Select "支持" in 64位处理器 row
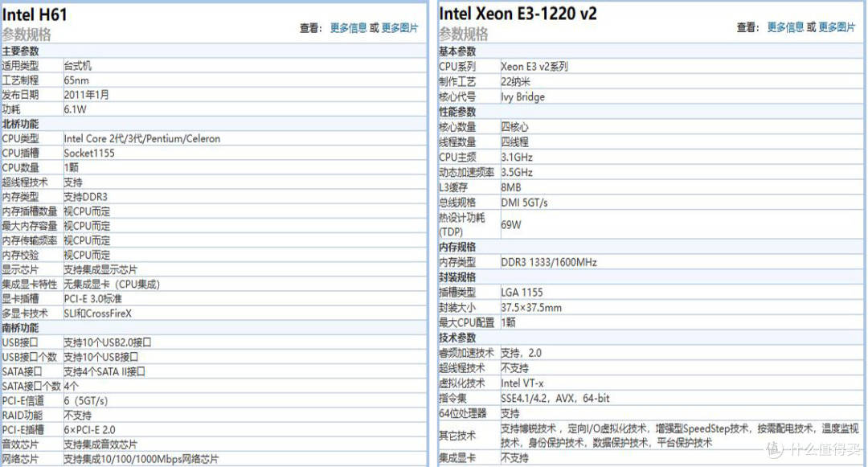Screen dimensions: 868x467 click(x=510, y=413)
